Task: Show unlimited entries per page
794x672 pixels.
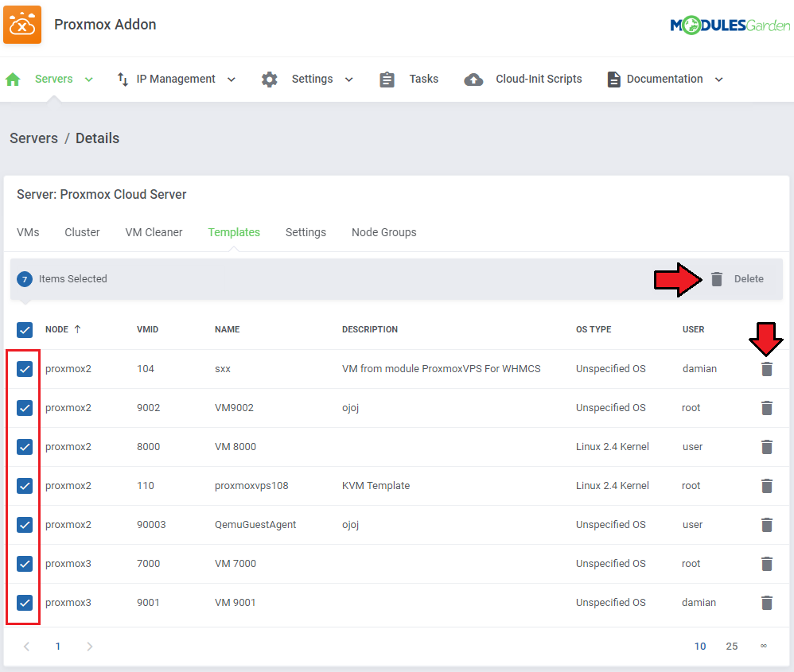Action: click(764, 646)
